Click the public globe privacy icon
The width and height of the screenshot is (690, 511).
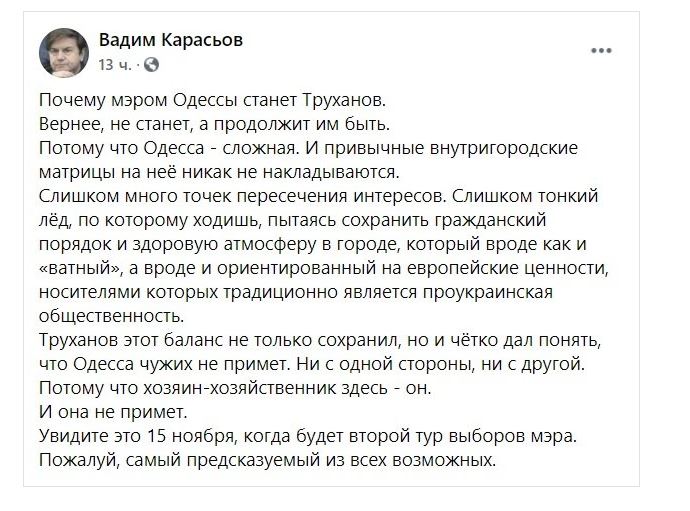151,64
